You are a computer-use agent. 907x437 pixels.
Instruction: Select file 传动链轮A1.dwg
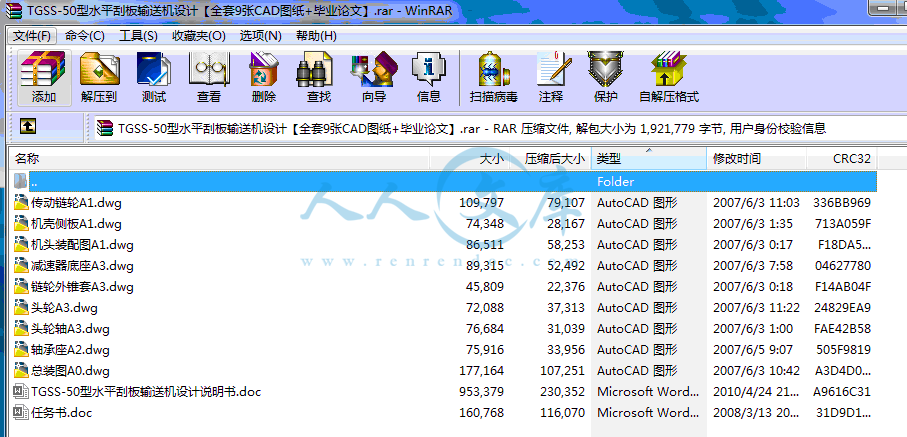[x=76, y=203]
